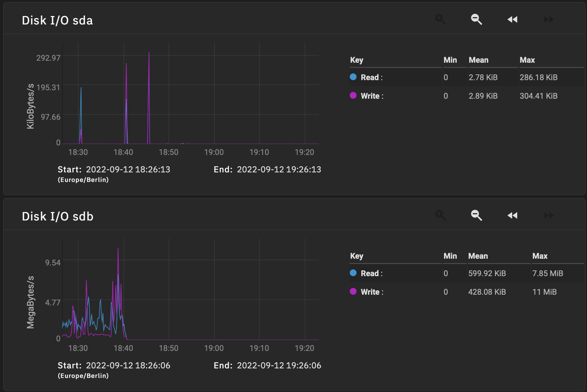Select the sda Read max value 286.18 KiB
Image resolution: width=587 pixels, height=392 pixels.
pyautogui.click(x=538, y=77)
